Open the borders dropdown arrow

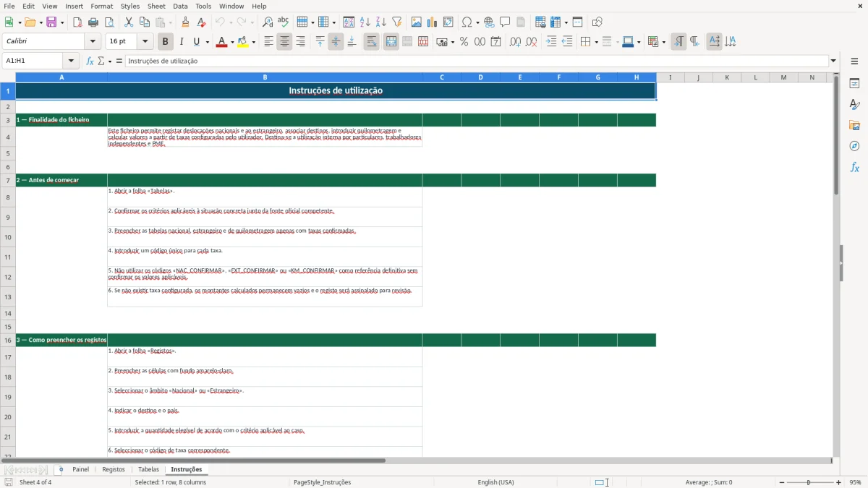click(596, 42)
